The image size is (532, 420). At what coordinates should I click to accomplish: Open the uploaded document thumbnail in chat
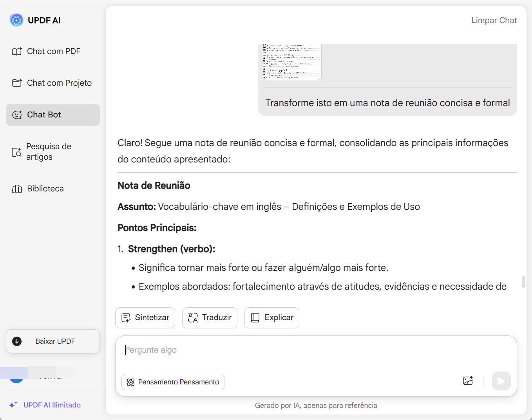[x=292, y=62]
